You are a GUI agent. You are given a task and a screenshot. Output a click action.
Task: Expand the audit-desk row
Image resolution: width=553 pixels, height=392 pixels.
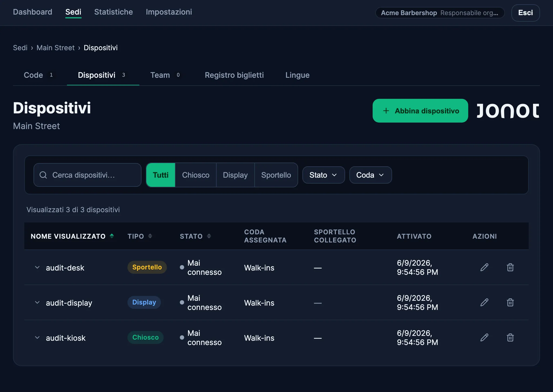[x=37, y=267]
